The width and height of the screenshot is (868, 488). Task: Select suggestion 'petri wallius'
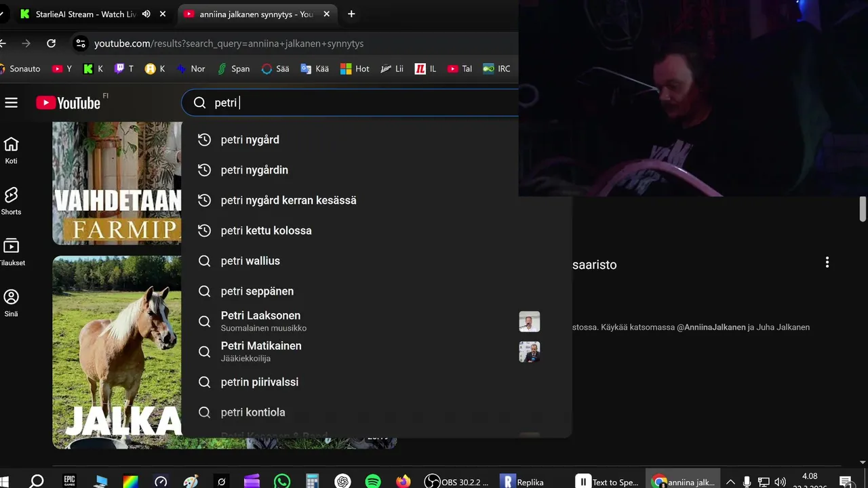coord(376,261)
